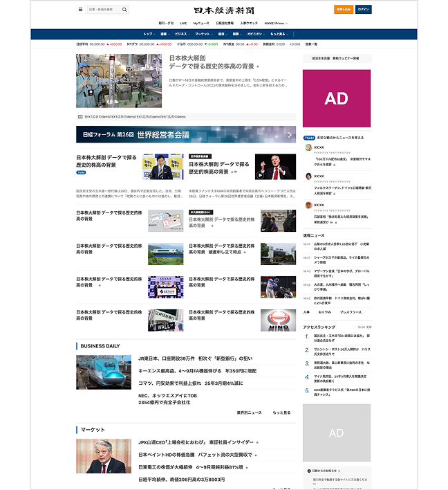Open the NIKKEI Prime dropdown
Screen dimensions: 448x490
[276, 24]
